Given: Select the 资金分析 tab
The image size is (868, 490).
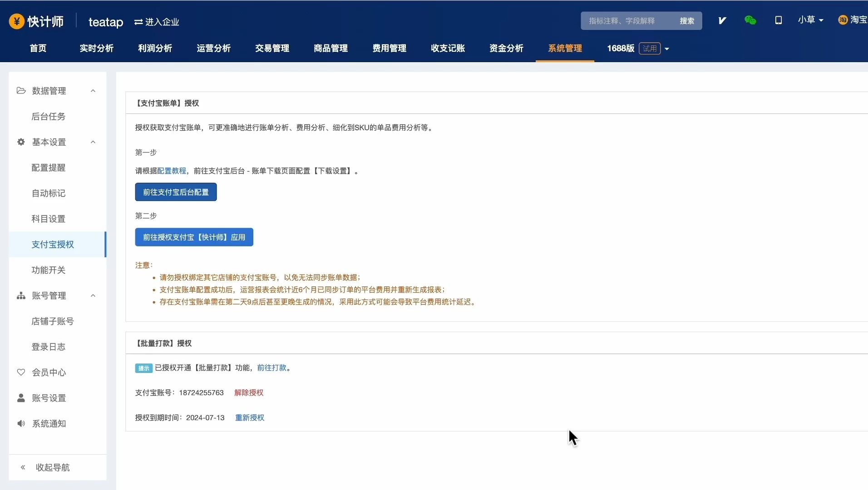Looking at the screenshot, I should (507, 49).
